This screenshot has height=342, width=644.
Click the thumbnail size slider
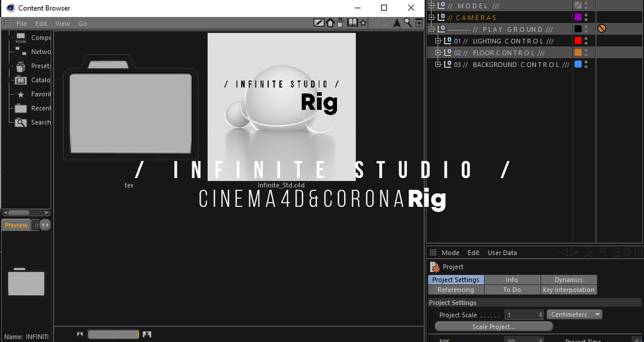point(113,334)
